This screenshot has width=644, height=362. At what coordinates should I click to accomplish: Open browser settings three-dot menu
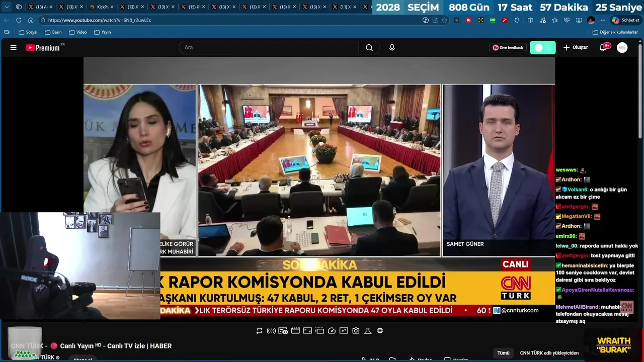(603, 20)
